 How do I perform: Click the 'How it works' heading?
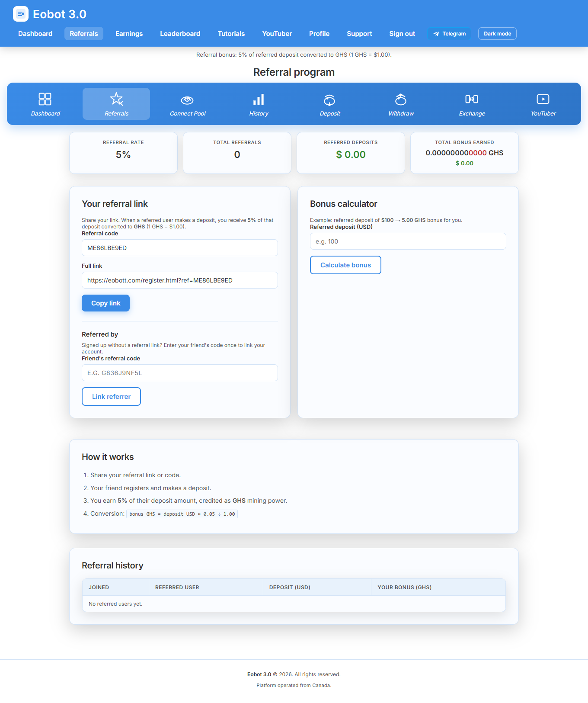coord(108,457)
